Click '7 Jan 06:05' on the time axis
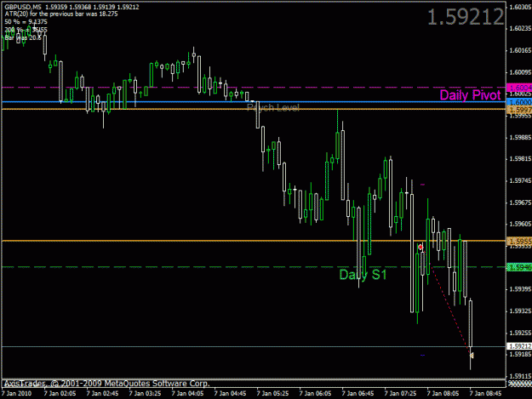Image resolution: width=532 pixels, height=399 pixels. point(315,393)
